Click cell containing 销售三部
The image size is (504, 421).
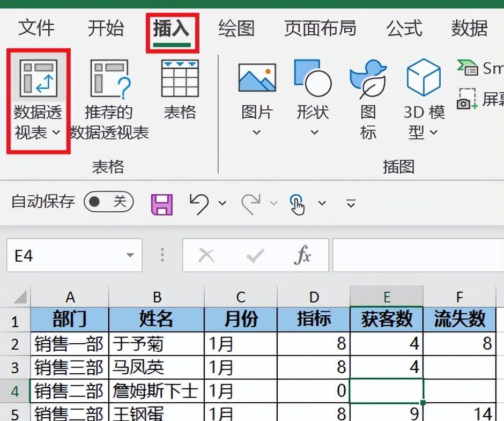[x=70, y=367]
